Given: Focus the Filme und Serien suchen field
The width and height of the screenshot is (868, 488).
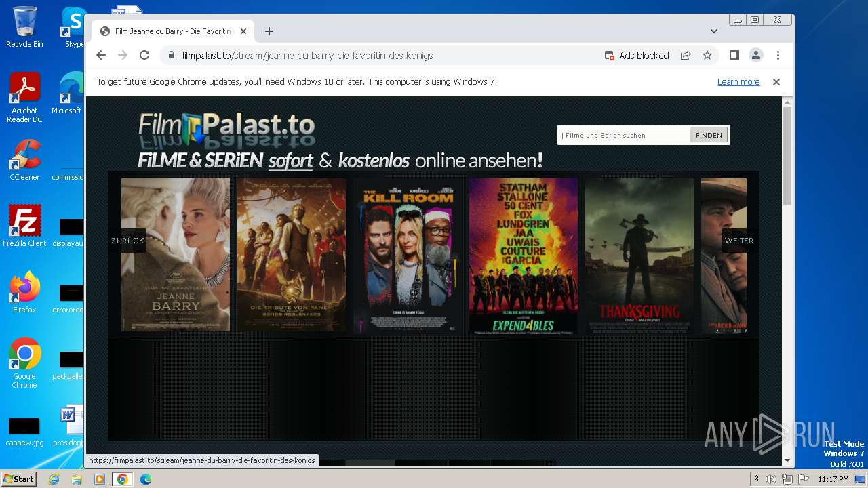Looking at the screenshot, I should [x=623, y=136].
